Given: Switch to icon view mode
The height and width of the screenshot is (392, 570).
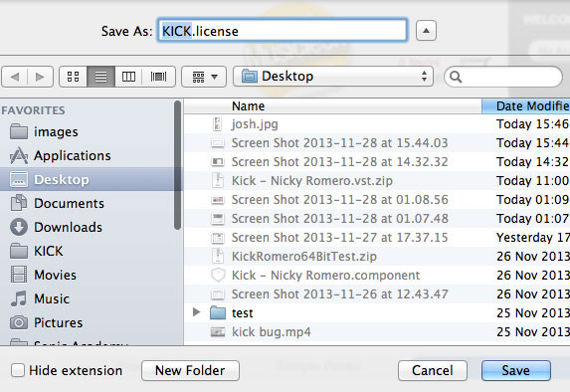Looking at the screenshot, I should (x=73, y=77).
